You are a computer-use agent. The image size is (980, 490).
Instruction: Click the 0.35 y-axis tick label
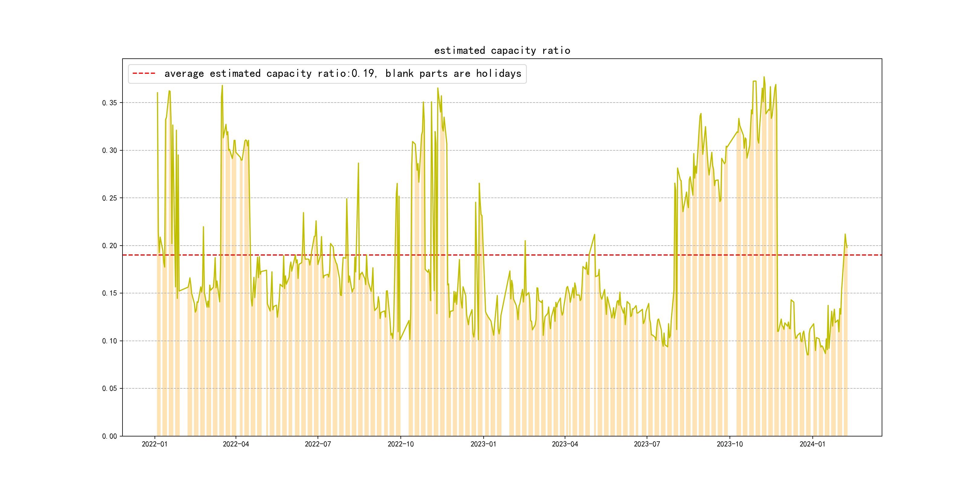coord(109,103)
